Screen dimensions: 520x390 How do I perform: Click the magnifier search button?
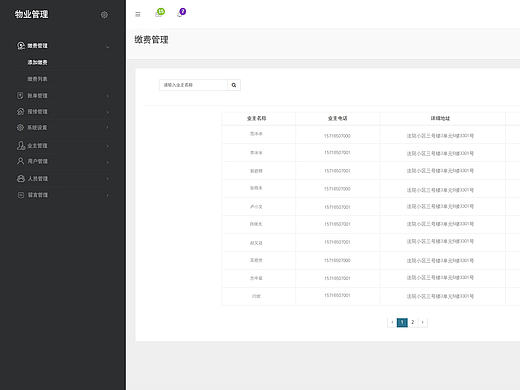[x=234, y=85]
